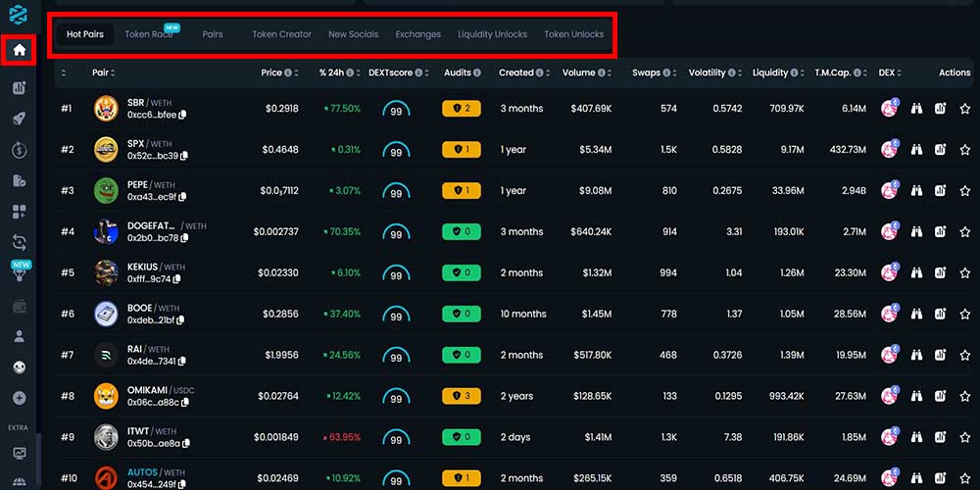980x490 pixels.
Task: Click DEX exchange icon in RAI row
Action: pos(890,355)
